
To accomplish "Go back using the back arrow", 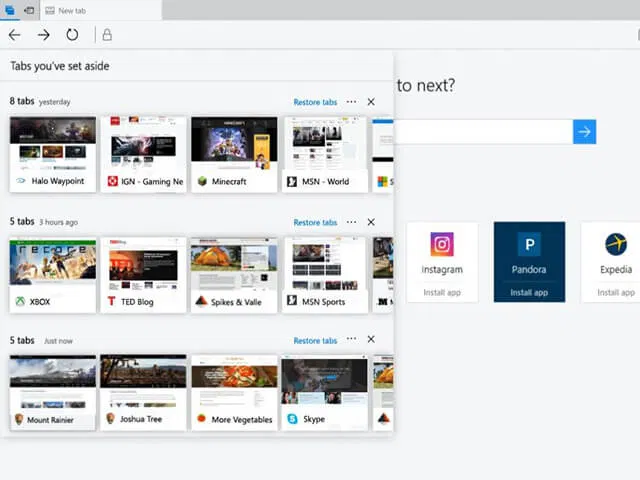I will [15, 35].
